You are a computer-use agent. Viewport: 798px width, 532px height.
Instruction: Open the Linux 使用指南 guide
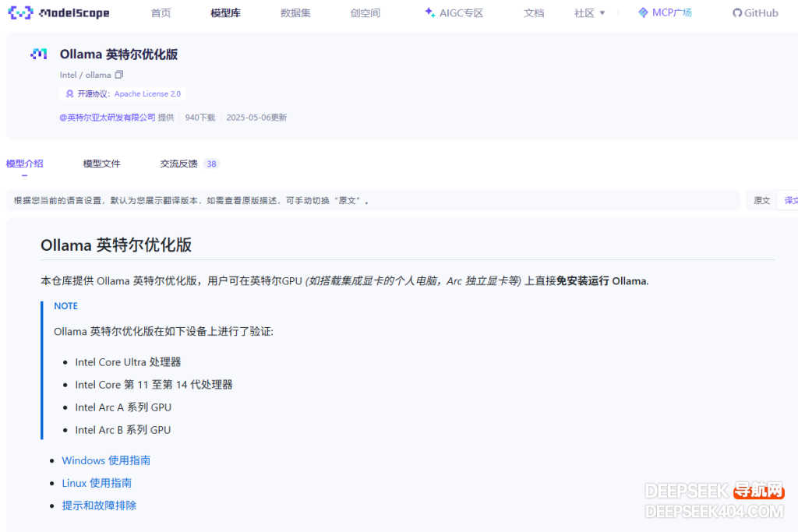(x=97, y=483)
